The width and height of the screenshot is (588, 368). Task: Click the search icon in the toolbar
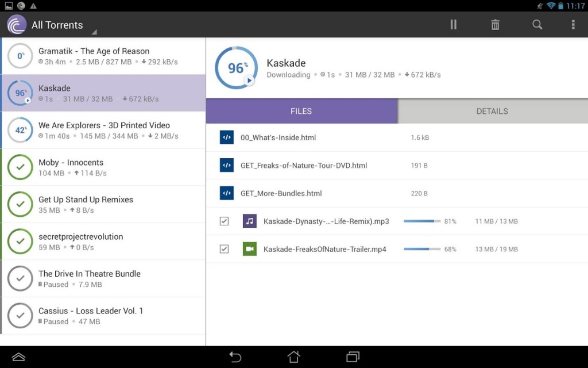(x=537, y=25)
